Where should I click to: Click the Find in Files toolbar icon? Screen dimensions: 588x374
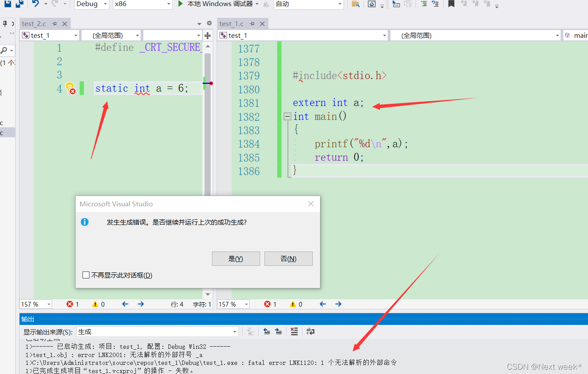[355, 4]
